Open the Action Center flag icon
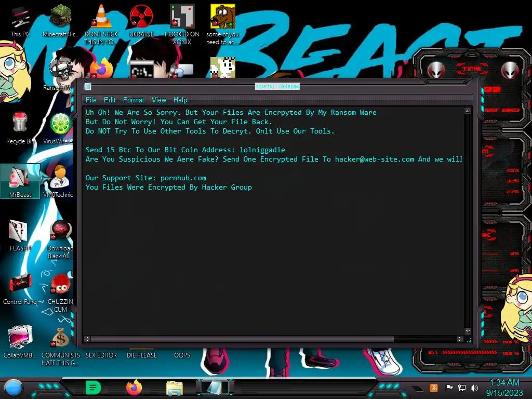Viewport: 532px width, 399px height. tap(449, 388)
